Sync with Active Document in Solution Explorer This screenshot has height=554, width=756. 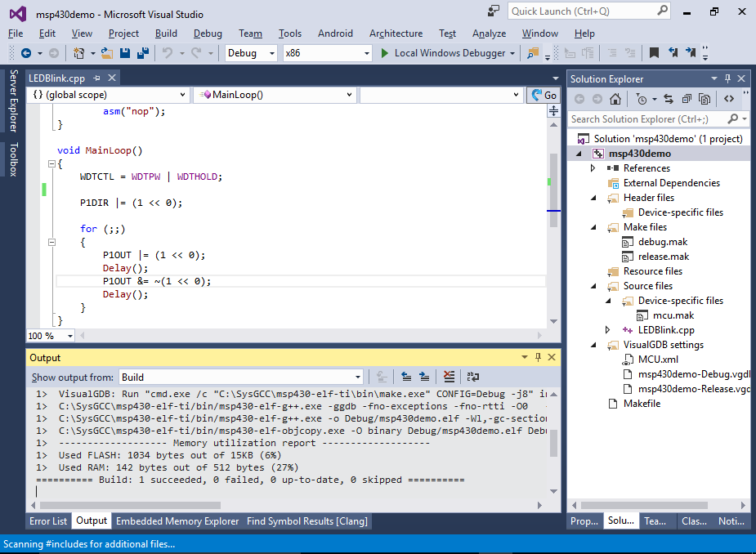coord(669,100)
